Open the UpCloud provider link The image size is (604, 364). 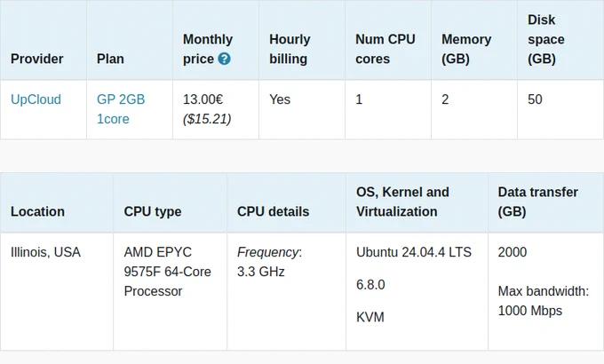coord(36,99)
